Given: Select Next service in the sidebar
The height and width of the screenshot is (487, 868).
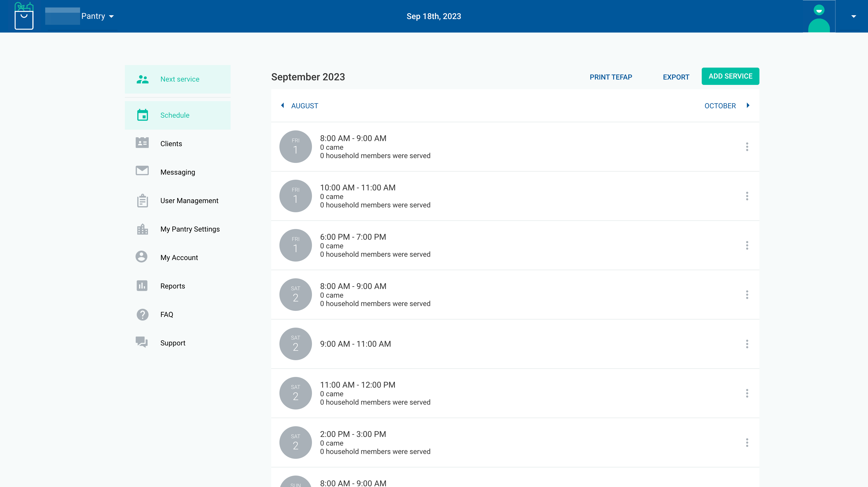Looking at the screenshot, I should (177, 79).
